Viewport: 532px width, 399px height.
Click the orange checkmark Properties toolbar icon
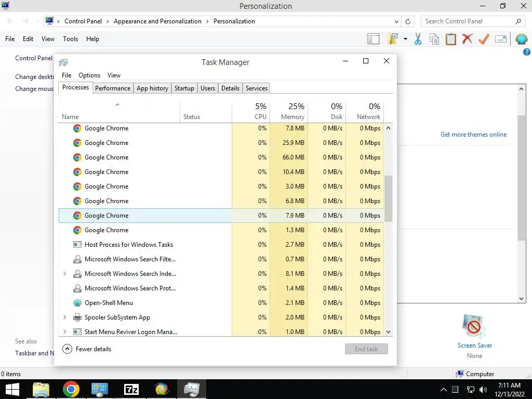point(484,39)
